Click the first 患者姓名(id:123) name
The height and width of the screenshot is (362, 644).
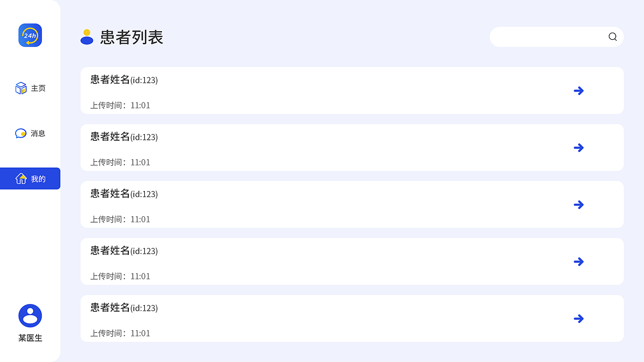[x=124, y=80]
